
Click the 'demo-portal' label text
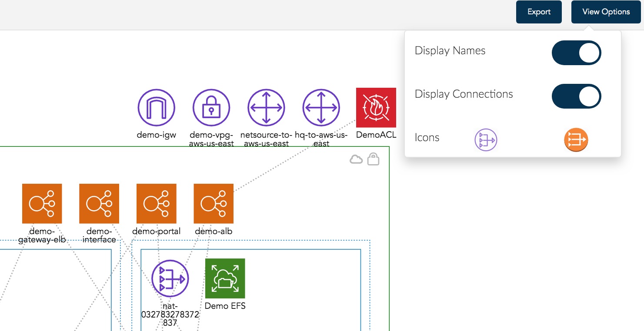pyautogui.click(x=157, y=232)
